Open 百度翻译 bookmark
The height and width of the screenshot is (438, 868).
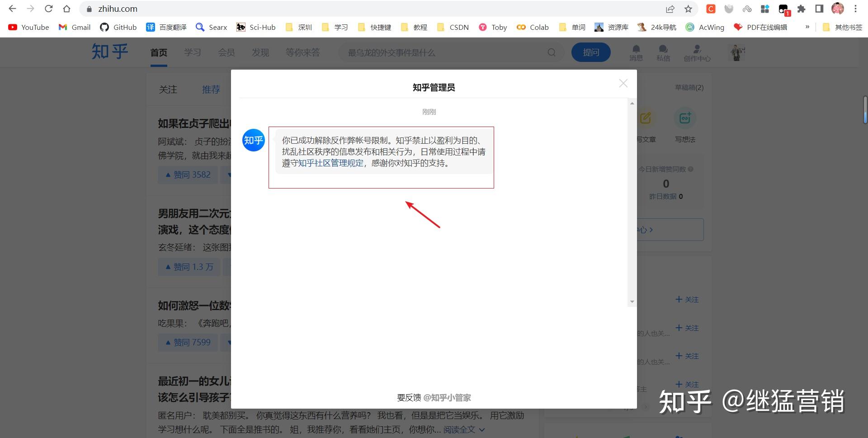(x=166, y=27)
